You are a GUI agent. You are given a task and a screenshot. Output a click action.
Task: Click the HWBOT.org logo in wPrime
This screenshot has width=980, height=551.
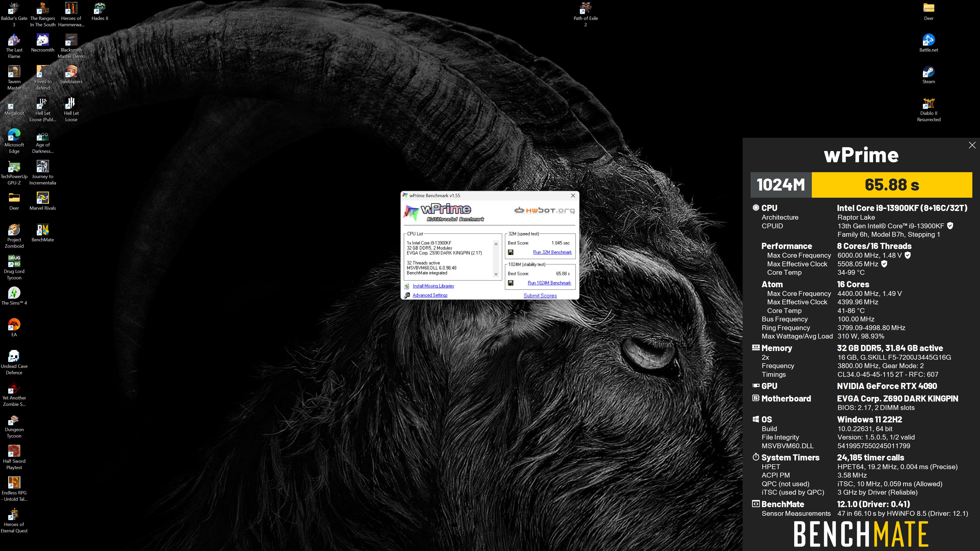tap(544, 210)
